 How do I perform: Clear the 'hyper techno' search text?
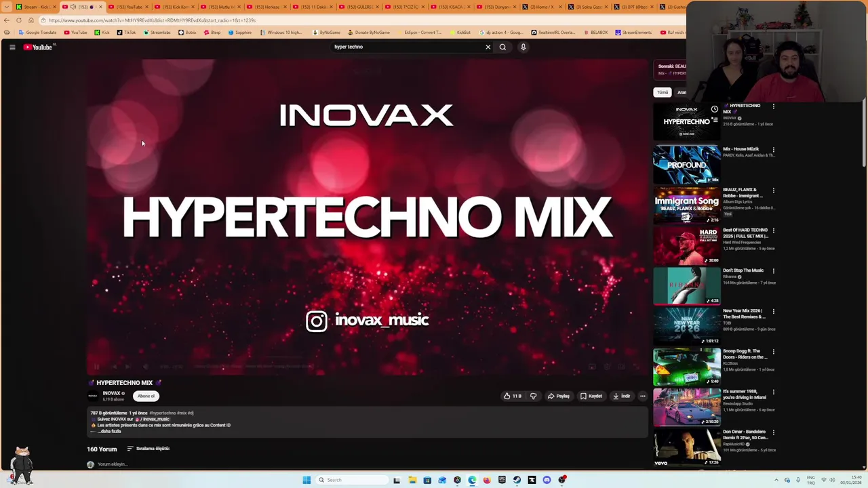[488, 47]
